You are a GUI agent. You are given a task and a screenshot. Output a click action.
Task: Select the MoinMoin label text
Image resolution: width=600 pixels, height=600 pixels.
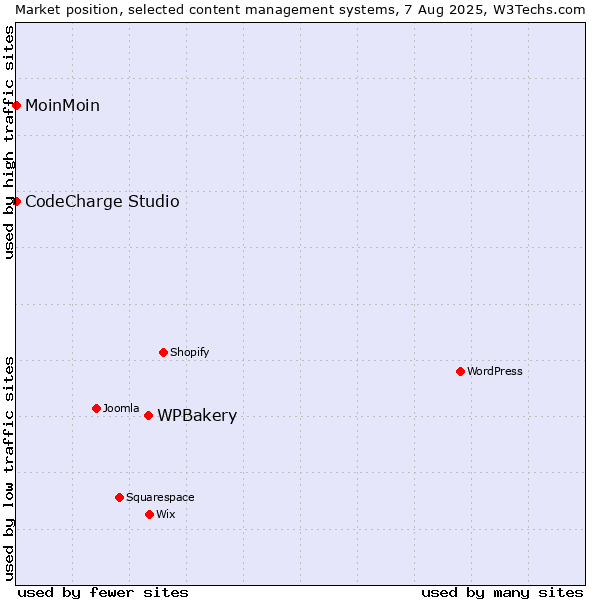point(62,106)
